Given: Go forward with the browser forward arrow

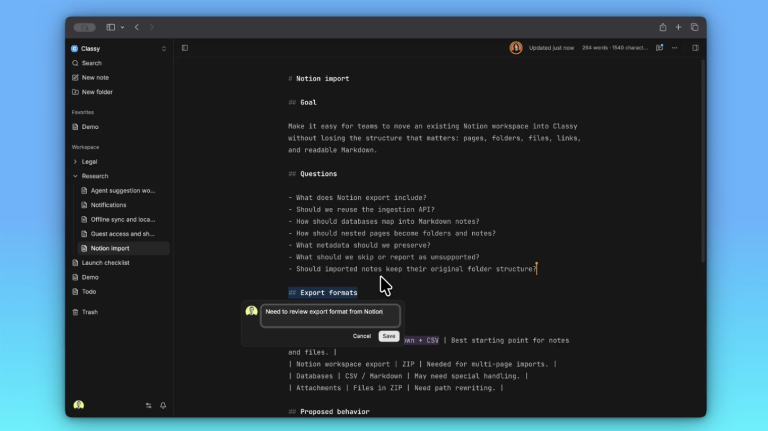Looking at the screenshot, I should point(151,27).
